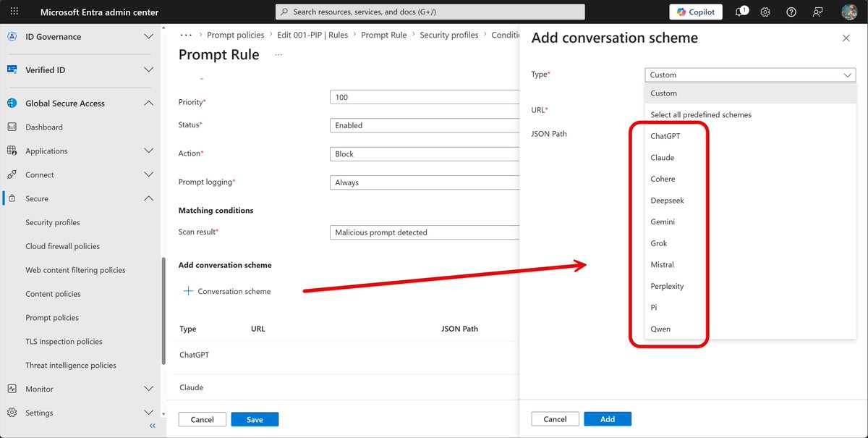
Task: Click the plus icon for Conversation scheme
Action: (188, 291)
